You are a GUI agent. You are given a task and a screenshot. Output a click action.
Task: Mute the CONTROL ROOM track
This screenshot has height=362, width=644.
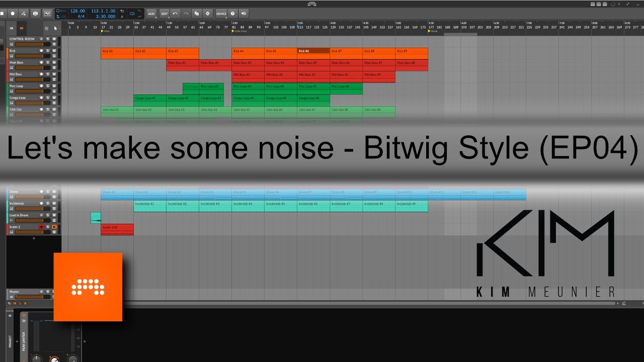[x=54, y=39]
